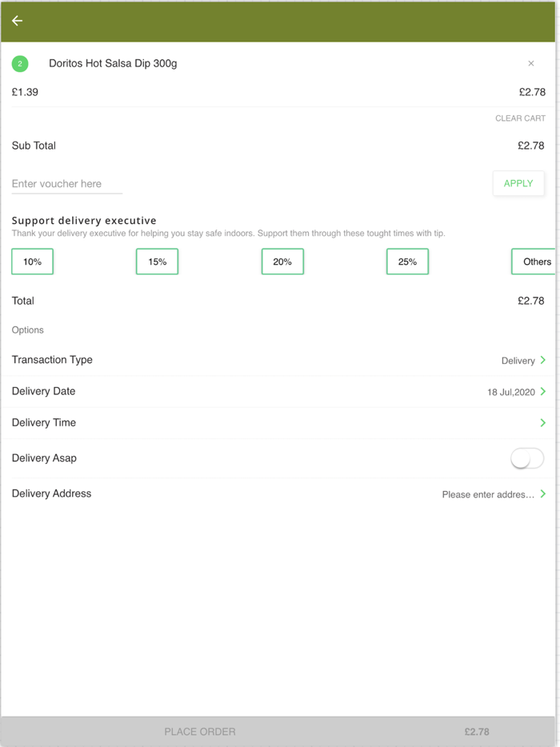Select the 25% tip option
Viewport: 560px width, 747px height.
407,262
